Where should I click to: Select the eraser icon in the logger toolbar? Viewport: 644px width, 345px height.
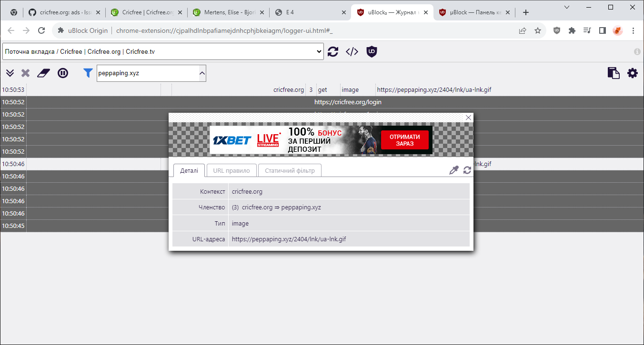pyautogui.click(x=43, y=73)
